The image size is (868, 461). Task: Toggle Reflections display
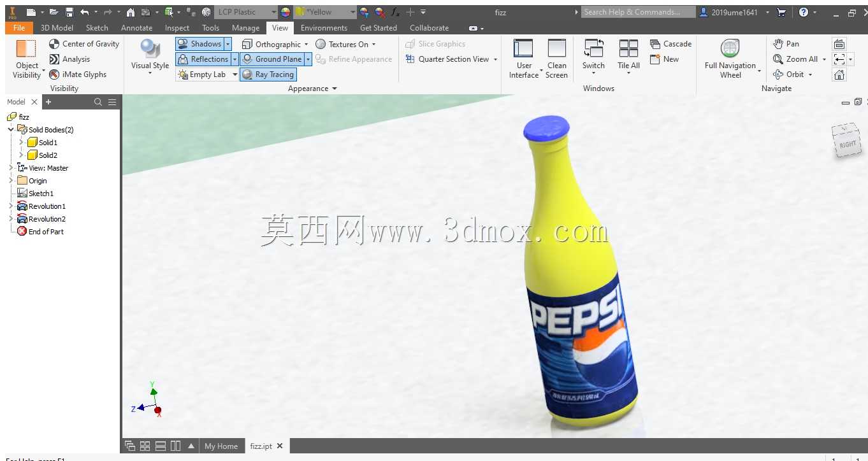[203, 59]
